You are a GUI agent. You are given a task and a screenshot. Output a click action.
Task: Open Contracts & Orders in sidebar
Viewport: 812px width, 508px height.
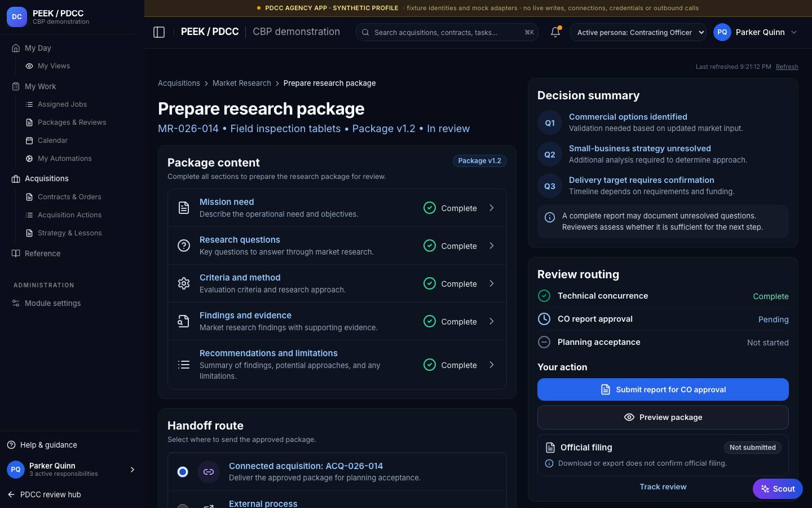coord(69,197)
